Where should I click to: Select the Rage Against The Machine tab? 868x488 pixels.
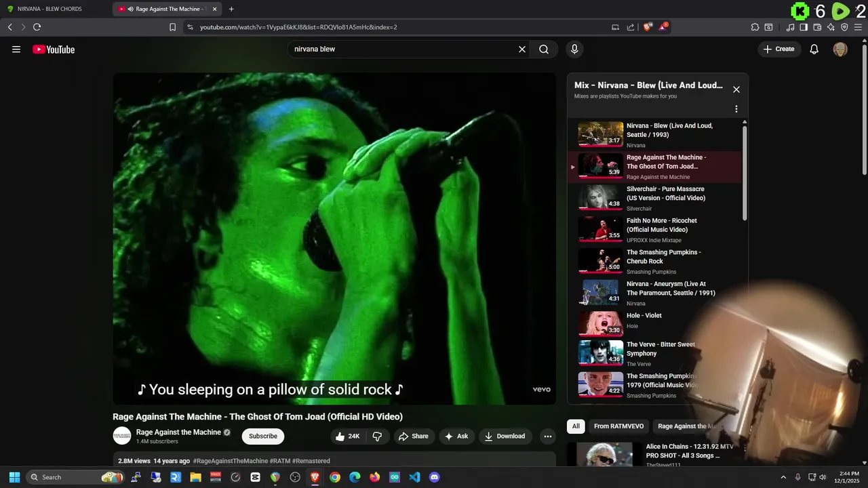167,9
